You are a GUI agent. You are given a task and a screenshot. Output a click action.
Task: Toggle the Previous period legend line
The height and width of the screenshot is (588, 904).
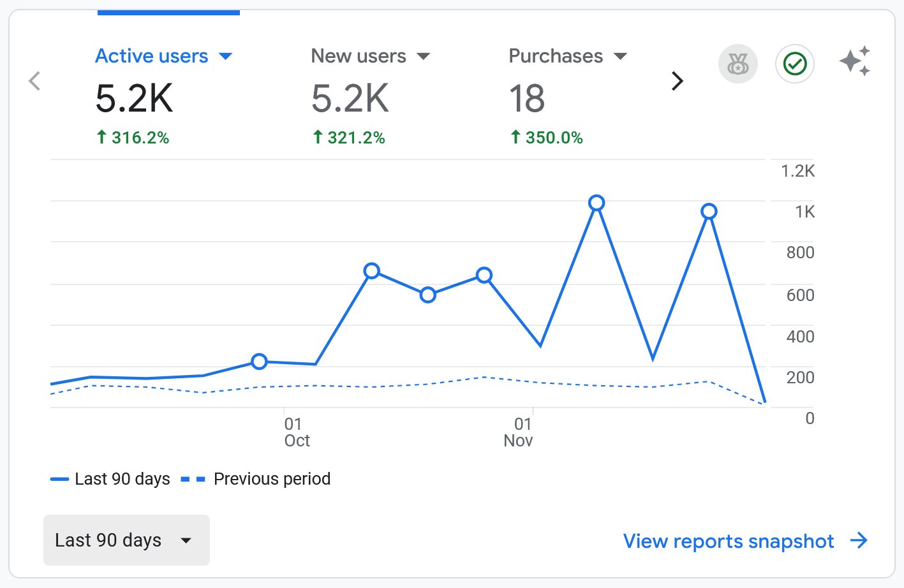click(x=272, y=478)
